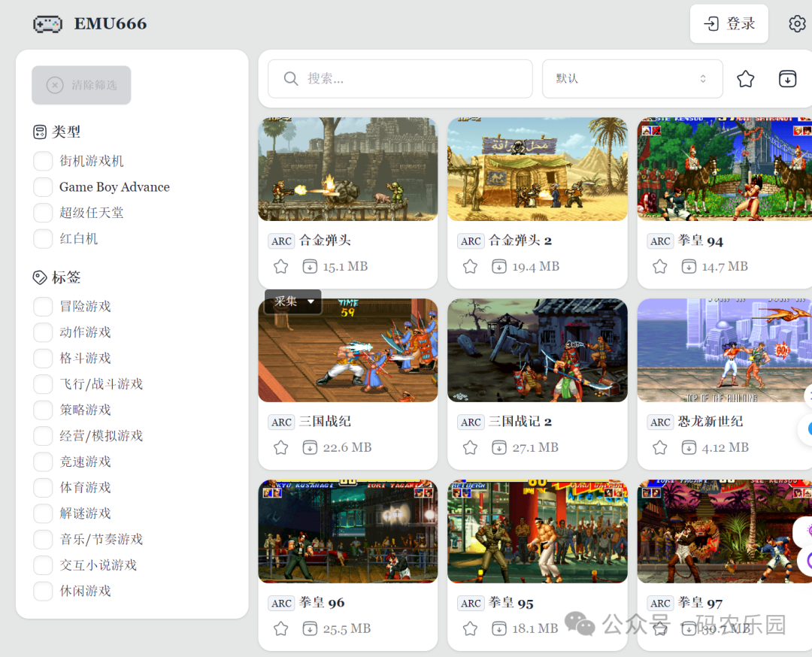Screen dimensions: 812x657
Task: Expand the 采集 dropdown overlay
Action: point(293,301)
